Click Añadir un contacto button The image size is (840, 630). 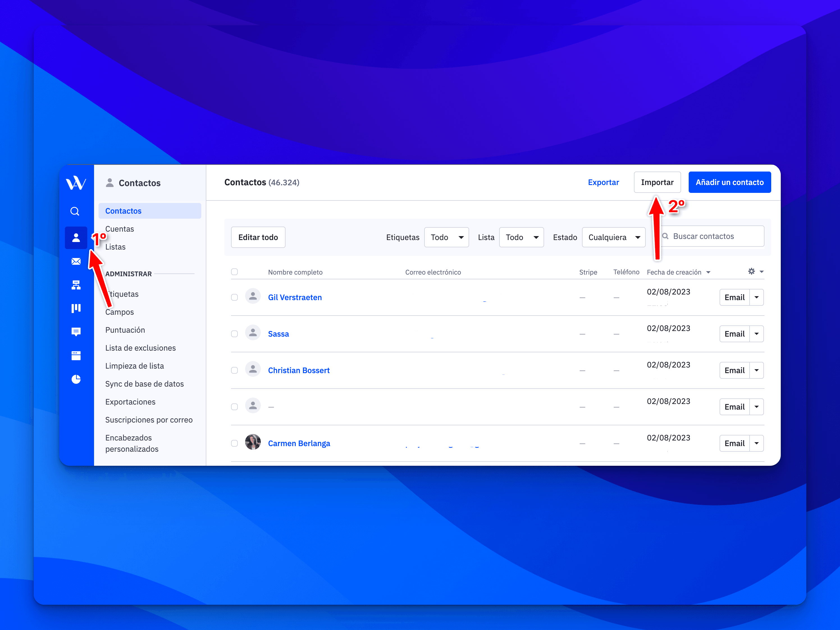tap(729, 182)
